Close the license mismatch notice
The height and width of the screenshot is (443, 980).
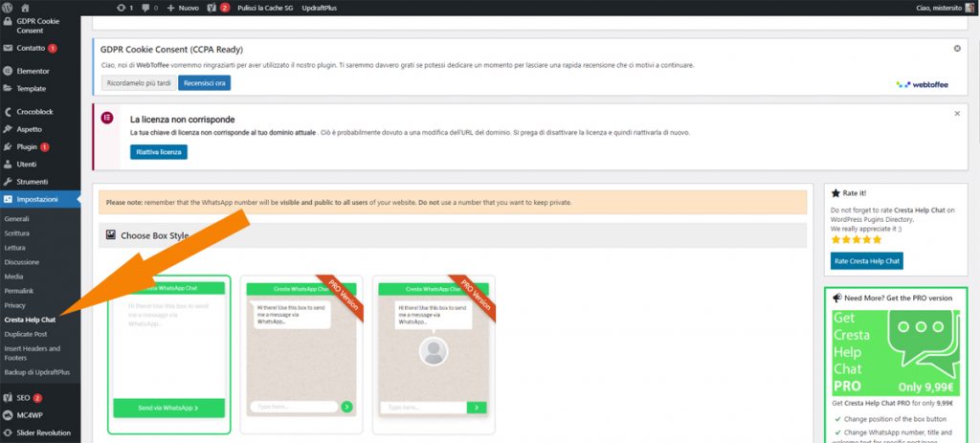coord(957,114)
